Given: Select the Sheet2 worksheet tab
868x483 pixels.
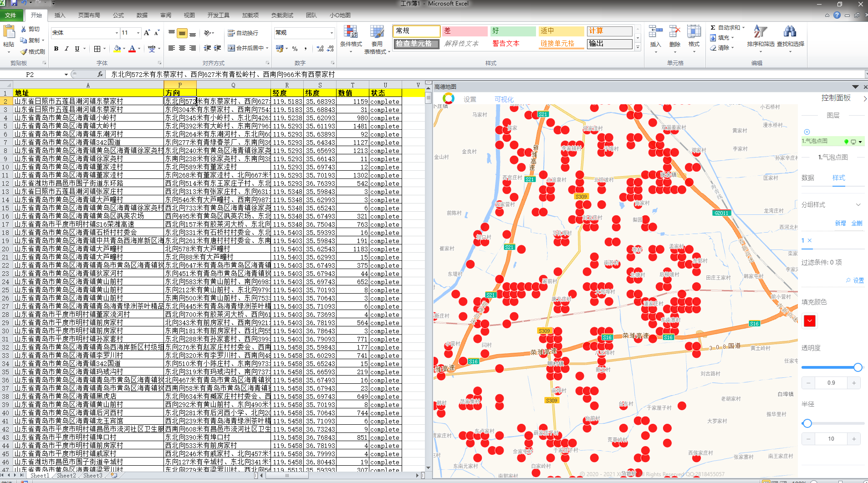Looking at the screenshot, I should click(x=66, y=475).
